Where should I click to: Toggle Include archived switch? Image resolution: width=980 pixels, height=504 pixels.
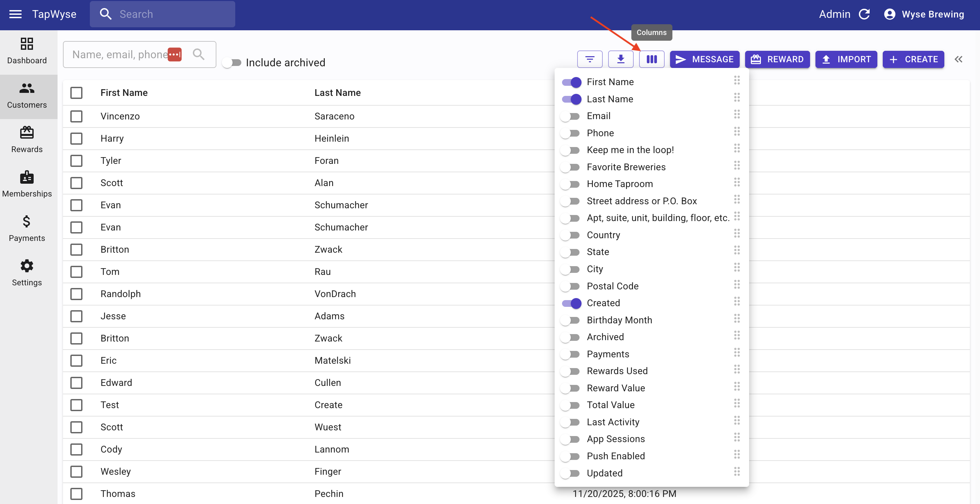pyautogui.click(x=232, y=63)
